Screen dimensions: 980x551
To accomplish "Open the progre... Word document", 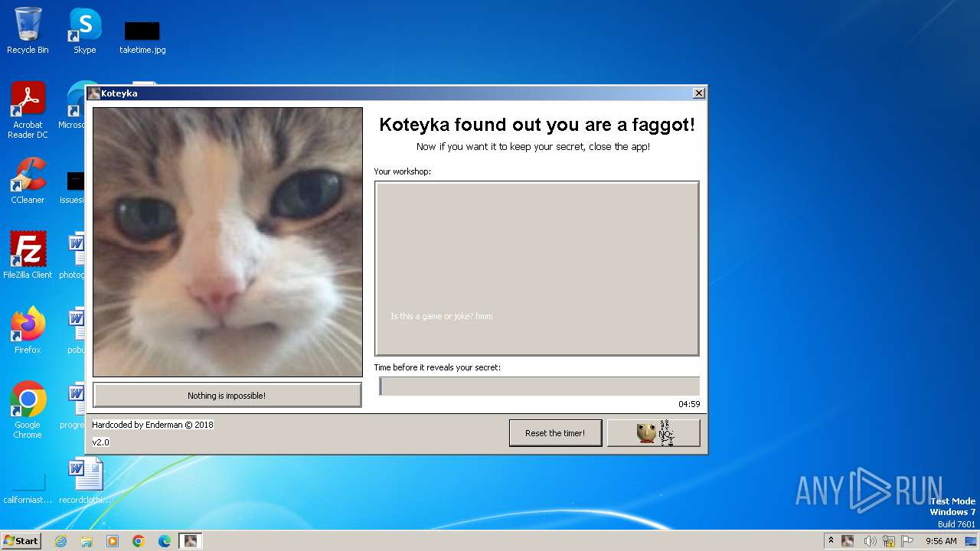I will [x=73, y=405].
